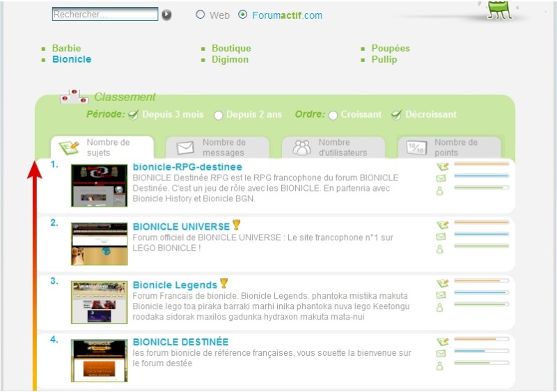Image resolution: width=557 pixels, height=392 pixels.
Task: Select the Forumactif.com search radio button
Action: pyautogui.click(x=242, y=15)
